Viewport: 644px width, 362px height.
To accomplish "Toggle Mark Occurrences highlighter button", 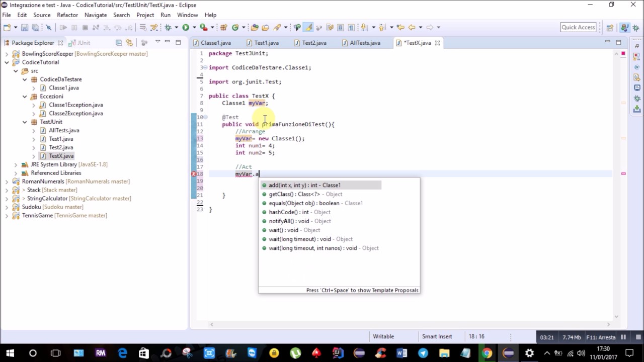I will (308, 28).
